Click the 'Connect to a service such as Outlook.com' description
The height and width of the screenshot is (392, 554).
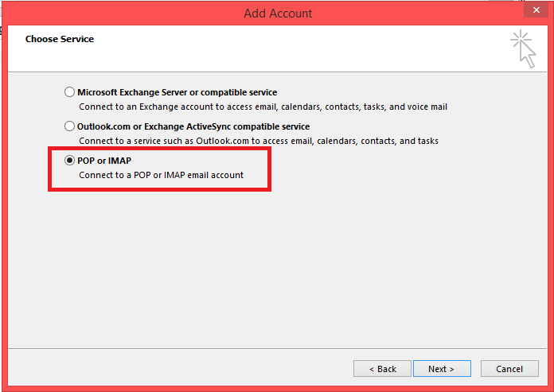(259, 141)
